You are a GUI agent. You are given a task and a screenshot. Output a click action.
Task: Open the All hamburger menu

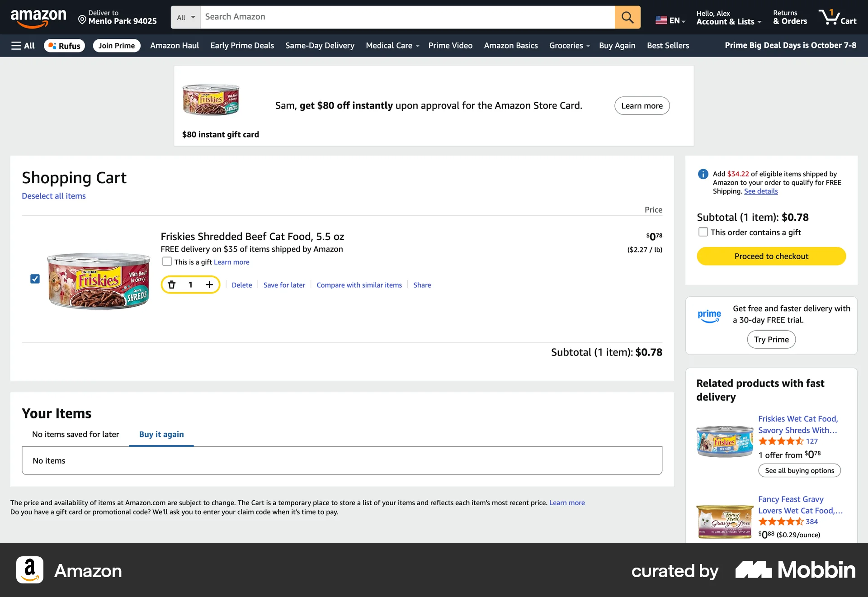point(22,45)
